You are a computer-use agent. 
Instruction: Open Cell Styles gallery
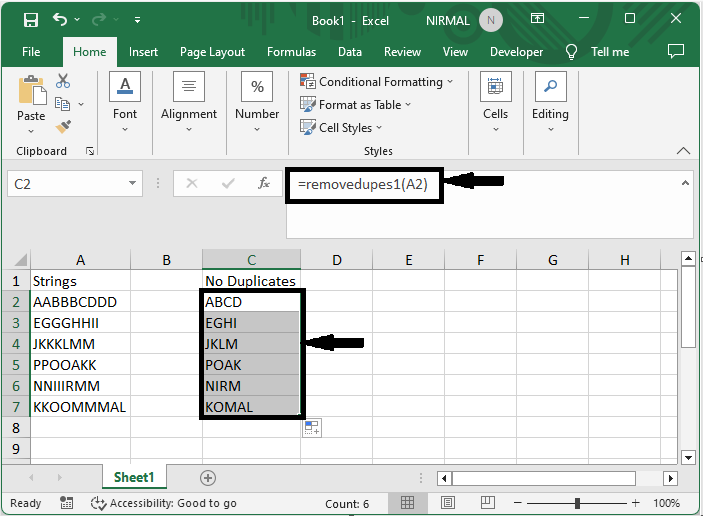coord(341,128)
